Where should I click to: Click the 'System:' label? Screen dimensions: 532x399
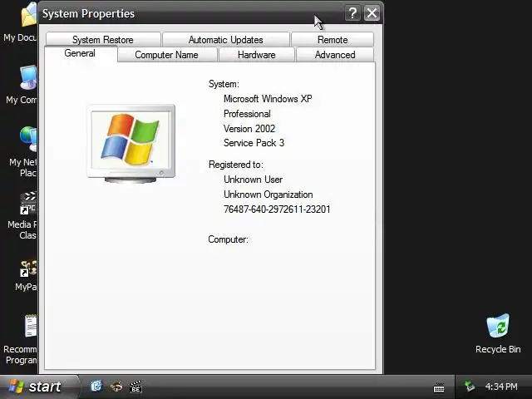(x=224, y=84)
